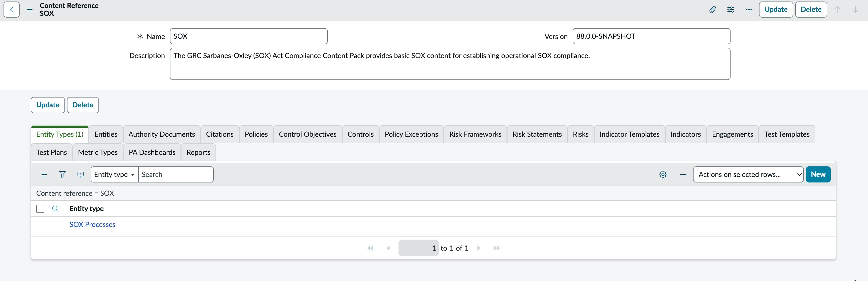Collapse the related list minus icon
The image size is (868, 281).
pyautogui.click(x=683, y=174)
